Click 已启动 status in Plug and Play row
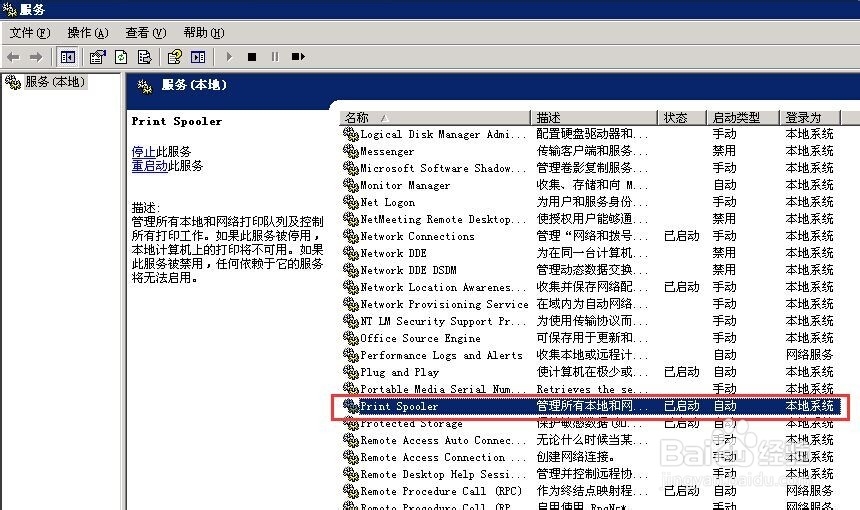860x510 pixels. pos(682,372)
